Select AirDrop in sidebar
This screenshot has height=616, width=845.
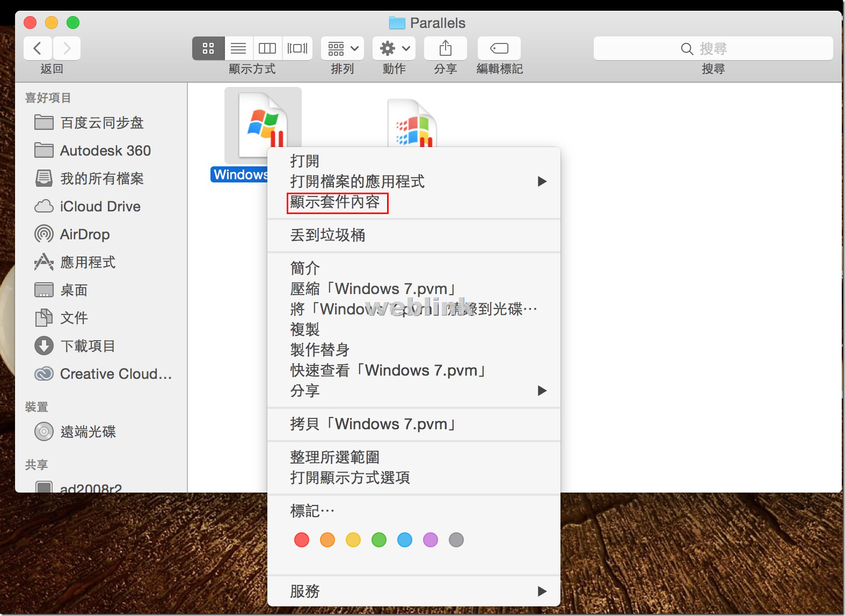point(101,234)
